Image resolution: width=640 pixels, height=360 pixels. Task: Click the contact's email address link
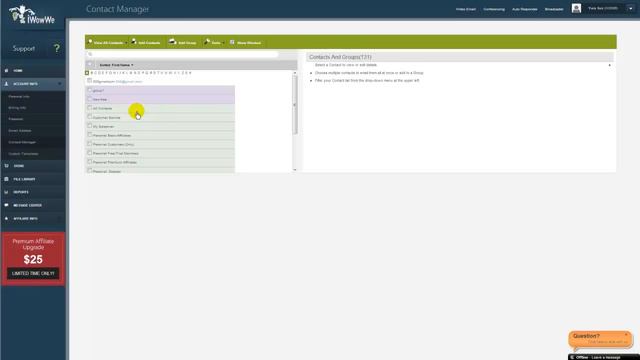pos(129,82)
